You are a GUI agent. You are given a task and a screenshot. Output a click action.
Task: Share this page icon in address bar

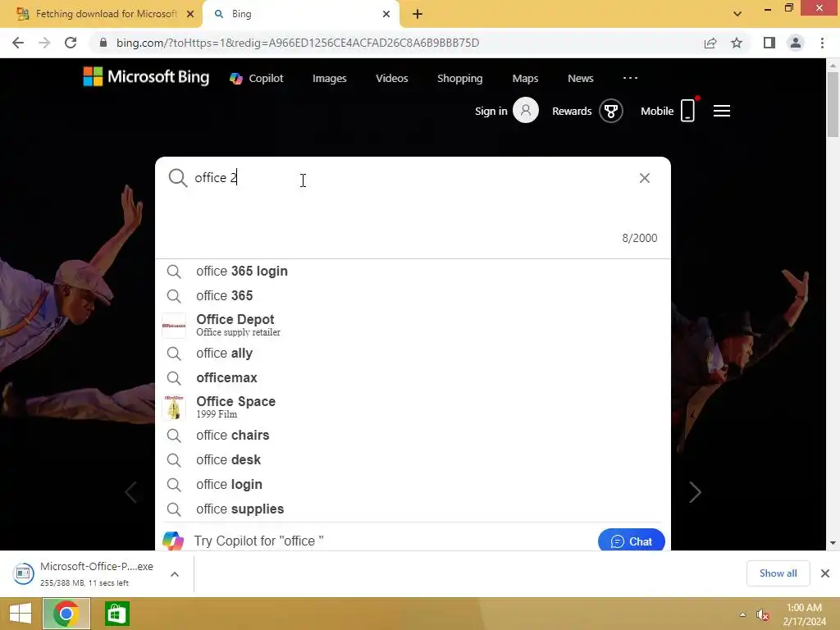(x=710, y=43)
